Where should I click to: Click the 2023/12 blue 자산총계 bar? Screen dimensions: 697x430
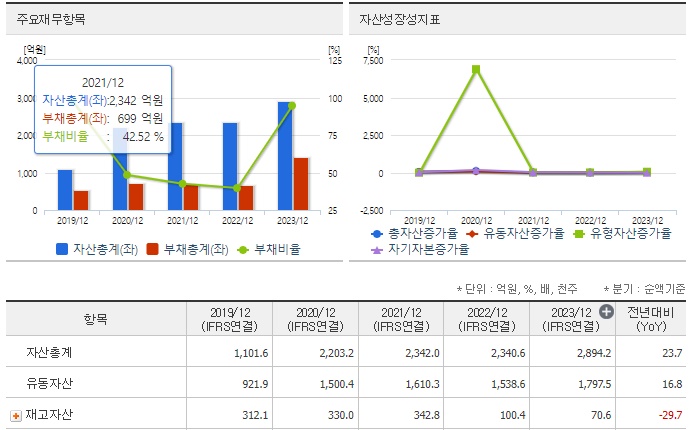click(285, 156)
